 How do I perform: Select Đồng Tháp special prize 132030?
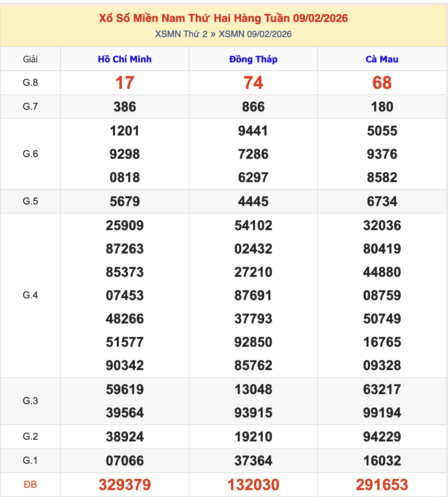253,485
